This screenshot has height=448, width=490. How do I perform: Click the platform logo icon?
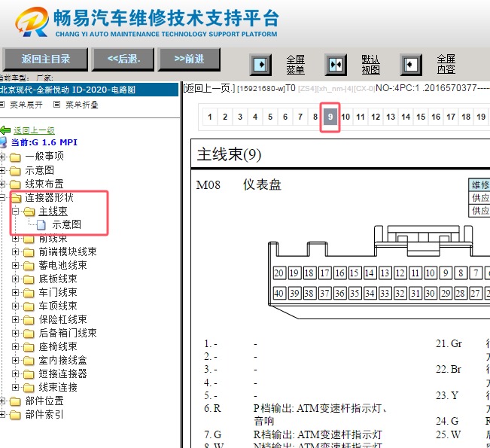click(32, 22)
